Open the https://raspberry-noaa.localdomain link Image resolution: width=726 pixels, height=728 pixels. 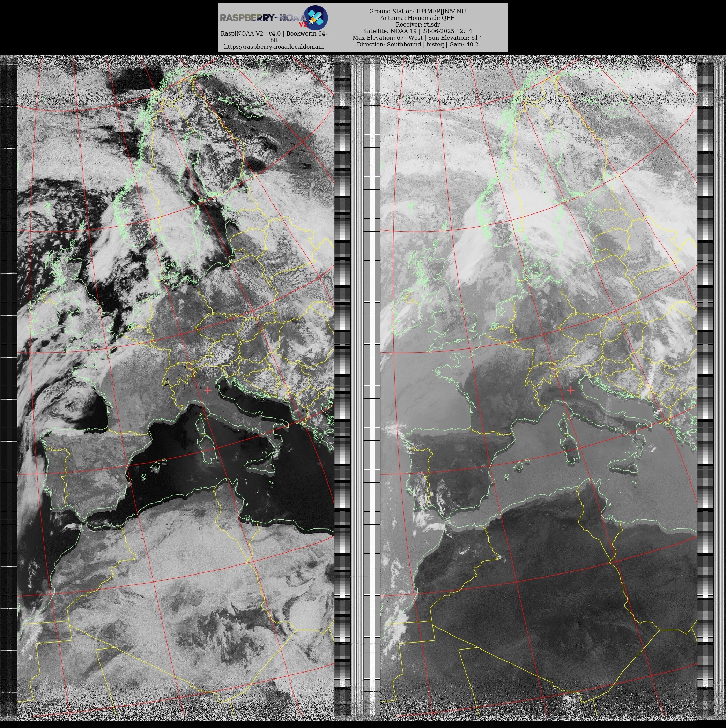274,47
